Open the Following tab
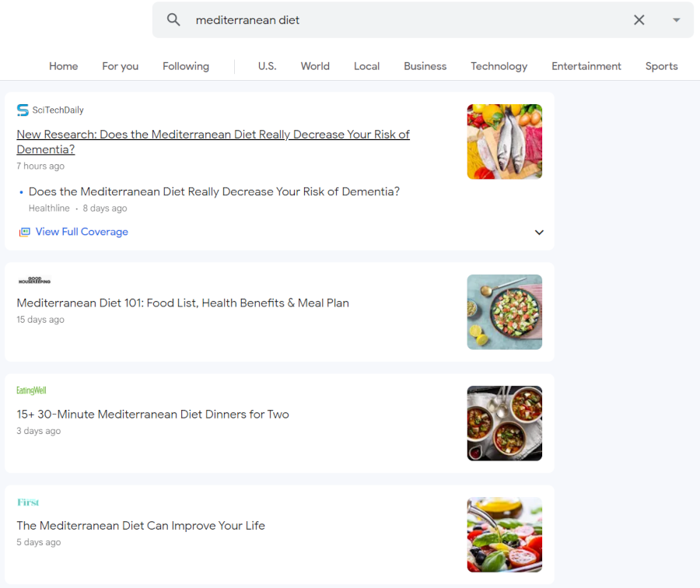The image size is (700, 588). (x=185, y=66)
